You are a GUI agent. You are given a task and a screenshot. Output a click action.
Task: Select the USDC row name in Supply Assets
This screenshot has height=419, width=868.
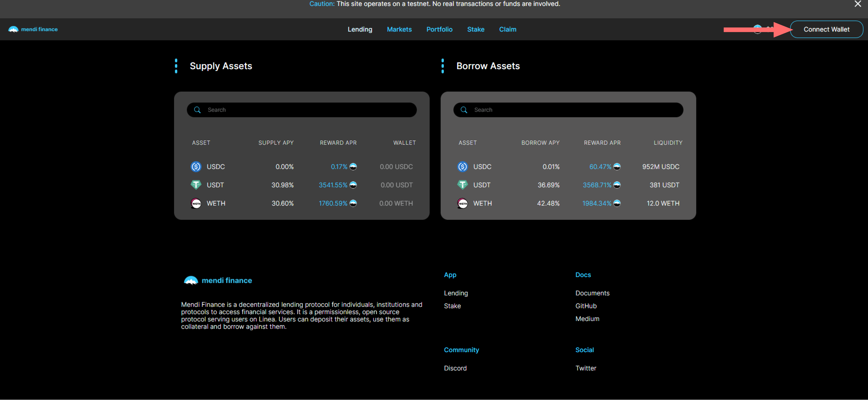point(216,167)
